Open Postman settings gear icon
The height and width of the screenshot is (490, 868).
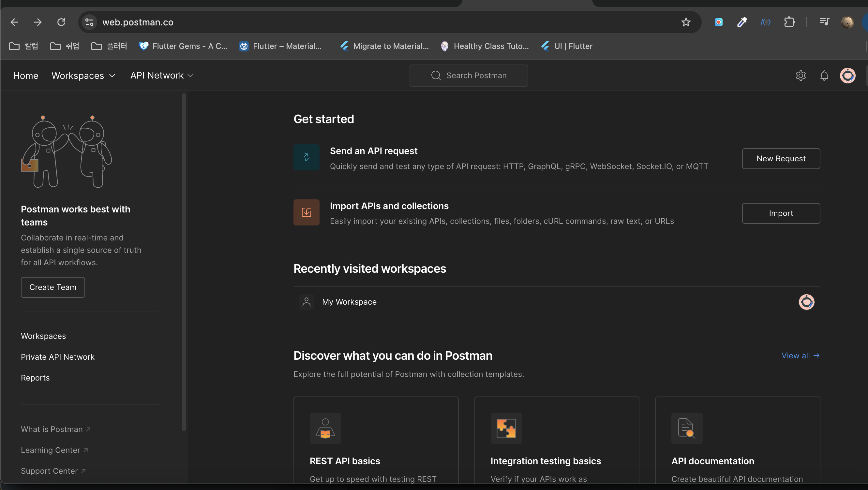[801, 76]
